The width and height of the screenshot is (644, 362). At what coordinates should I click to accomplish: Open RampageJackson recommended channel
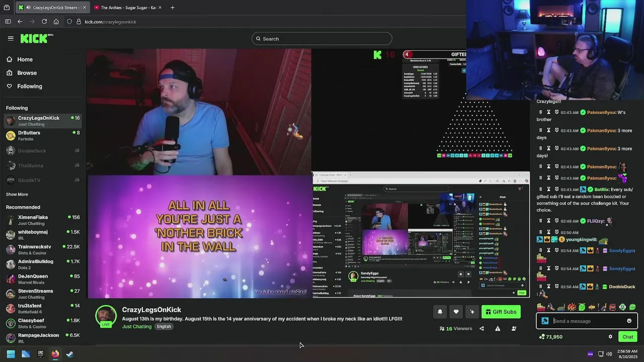(42, 338)
